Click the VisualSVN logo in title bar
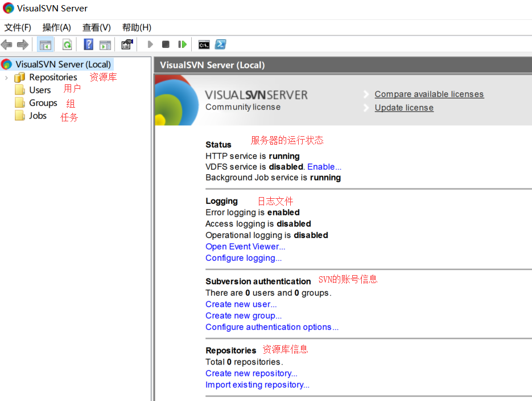The height and width of the screenshot is (401, 532). 8,8
